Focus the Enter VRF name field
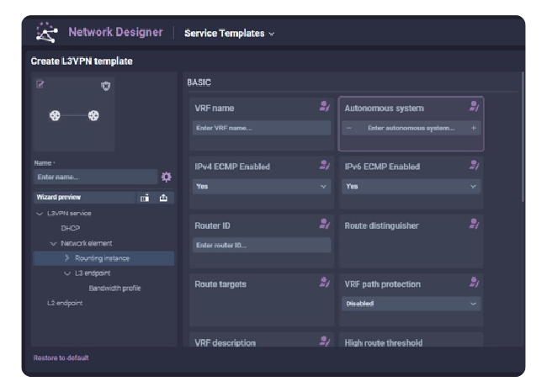547x392 pixels. pyautogui.click(x=262, y=128)
